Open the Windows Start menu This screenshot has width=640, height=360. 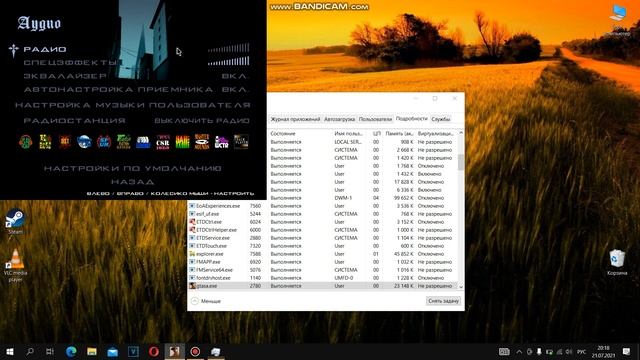click(10, 351)
